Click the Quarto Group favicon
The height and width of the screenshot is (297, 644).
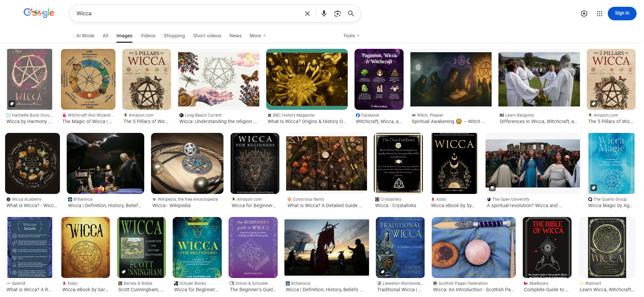[590, 199]
